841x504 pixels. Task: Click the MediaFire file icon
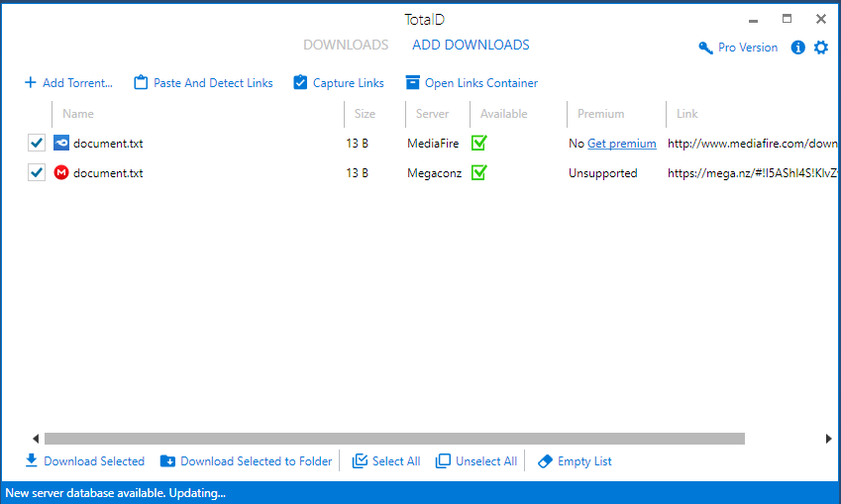pyautogui.click(x=61, y=143)
